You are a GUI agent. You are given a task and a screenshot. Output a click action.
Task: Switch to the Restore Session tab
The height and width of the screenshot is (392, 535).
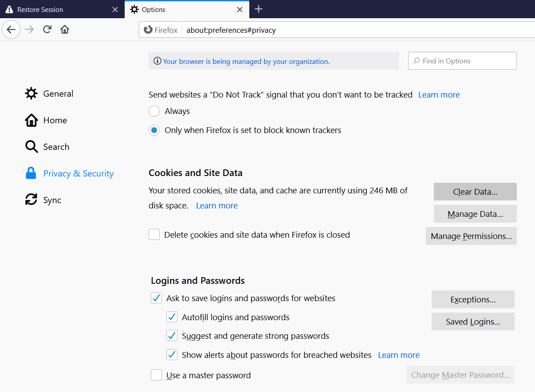[x=62, y=9]
